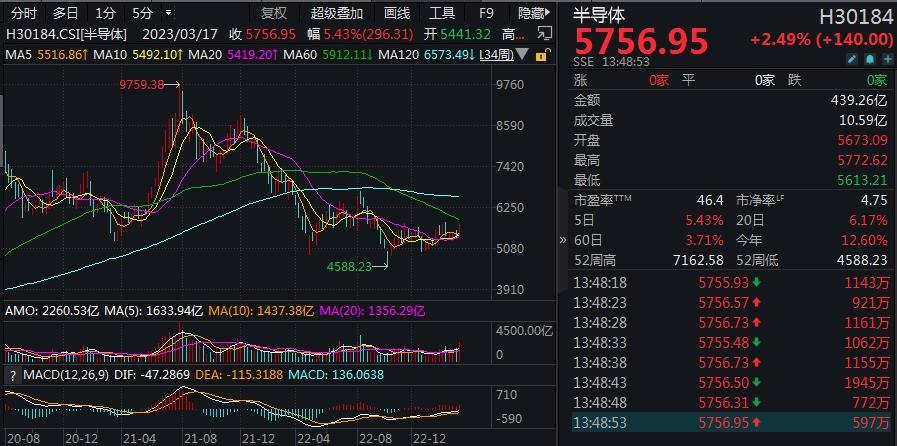
Task: Open the MACD help question mark icon
Action: (11, 375)
